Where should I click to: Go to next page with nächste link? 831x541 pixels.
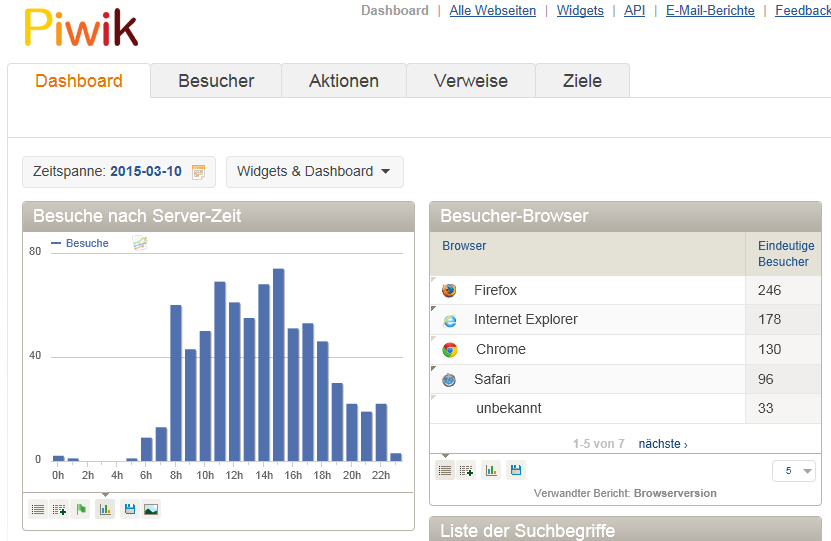tap(662, 444)
